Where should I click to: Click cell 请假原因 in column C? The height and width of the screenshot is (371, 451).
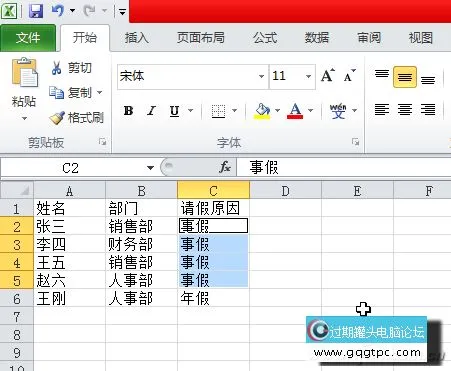pyautogui.click(x=213, y=208)
